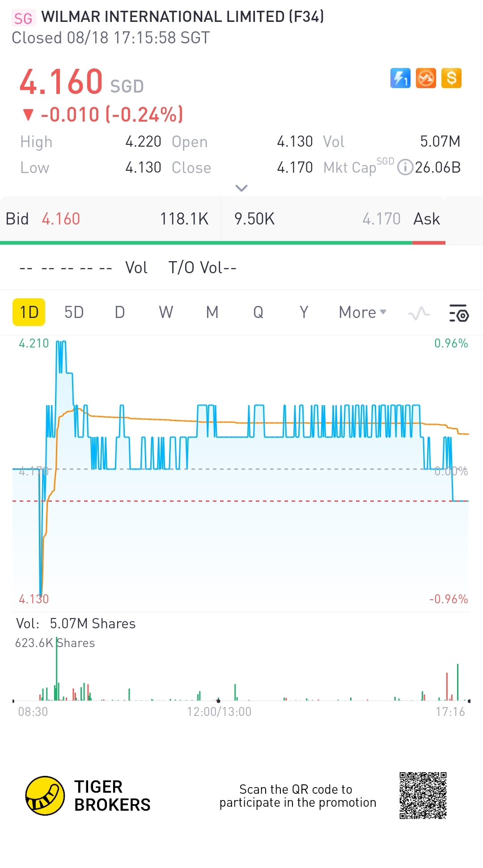This screenshot has height=868, width=483.
Task: Tap the blue lightning bolt icon
Action: [x=400, y=78]
